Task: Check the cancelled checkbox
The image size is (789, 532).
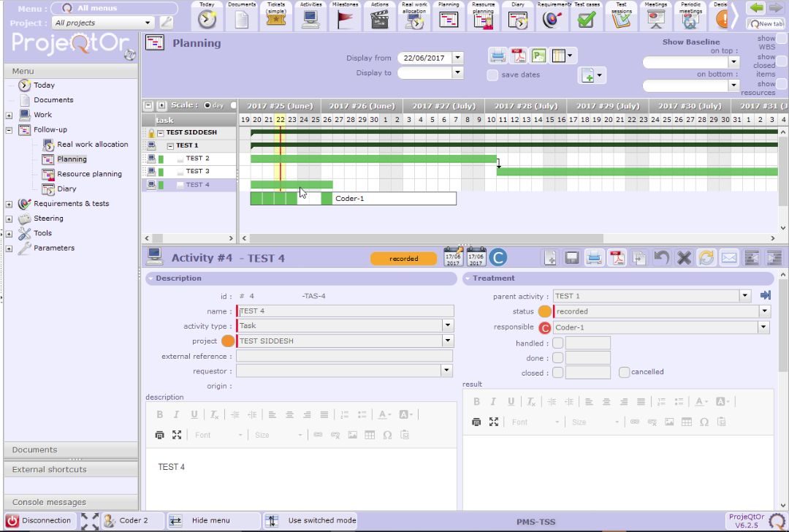Action: [624, 372]
